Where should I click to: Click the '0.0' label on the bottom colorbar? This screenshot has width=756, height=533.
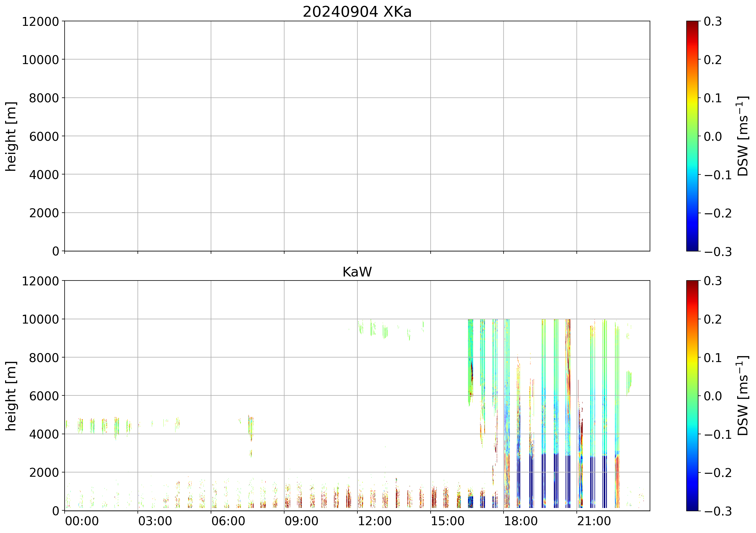coord(713,396)
